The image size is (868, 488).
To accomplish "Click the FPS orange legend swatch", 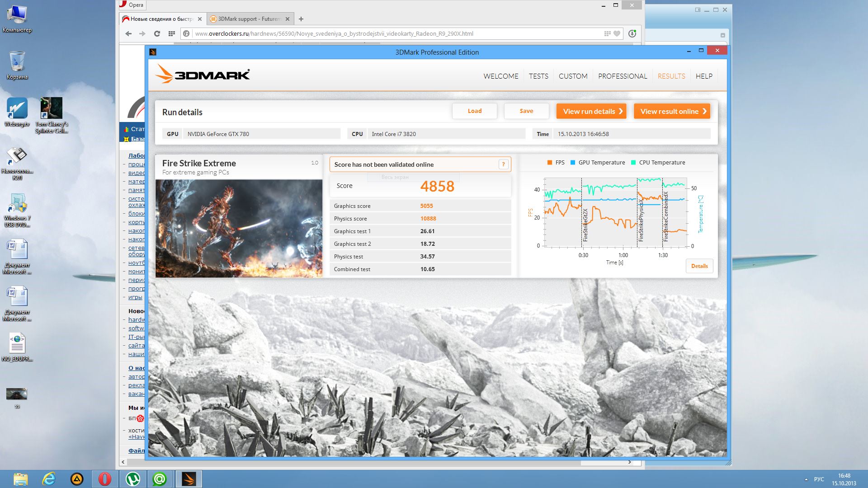I will [x=549, y=163].
